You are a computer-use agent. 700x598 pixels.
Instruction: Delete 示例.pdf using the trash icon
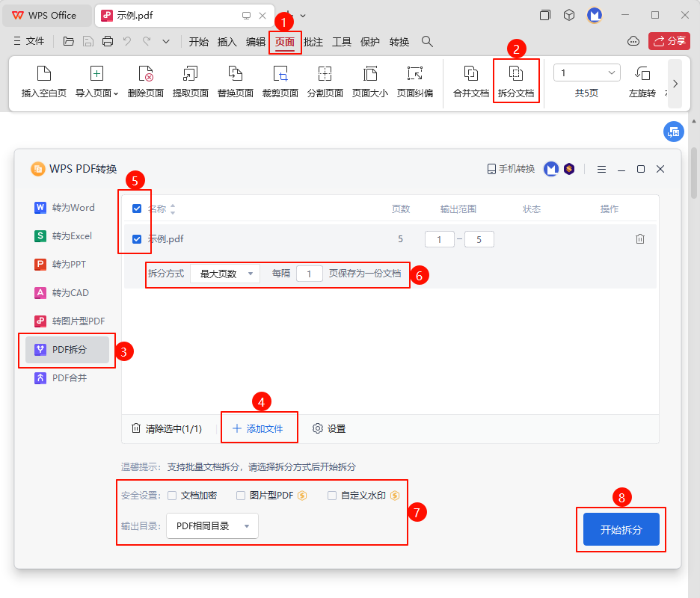click(x=640, y=239)
